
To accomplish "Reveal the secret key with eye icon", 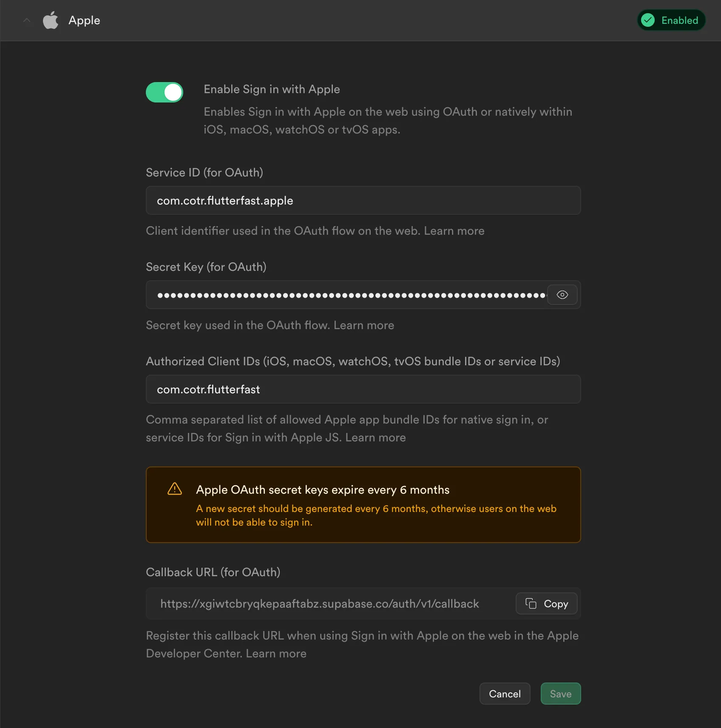I will [x=562, y=295].
